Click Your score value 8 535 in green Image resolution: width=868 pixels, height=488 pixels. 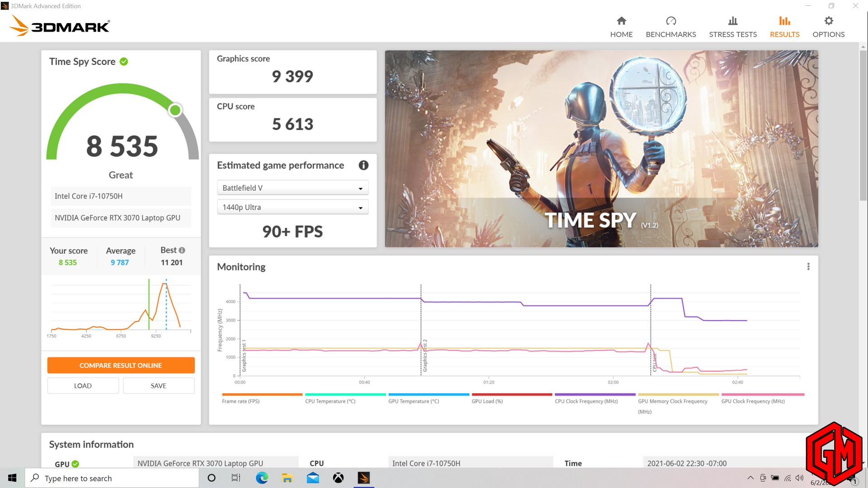click(x=68, y=263)
